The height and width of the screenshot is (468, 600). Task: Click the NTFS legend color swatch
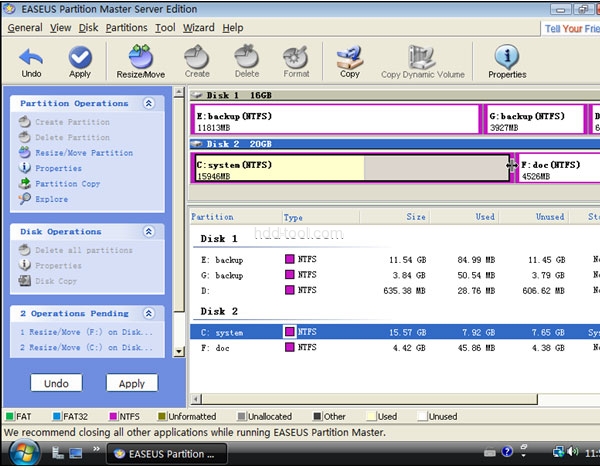[x=113, y=416]
